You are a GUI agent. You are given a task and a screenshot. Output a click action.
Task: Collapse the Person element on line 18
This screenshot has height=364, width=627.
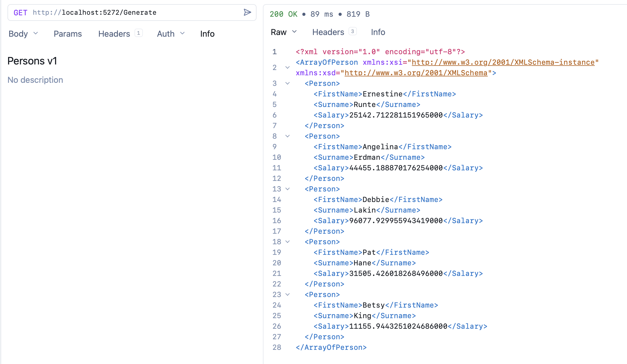coord(287,242)
